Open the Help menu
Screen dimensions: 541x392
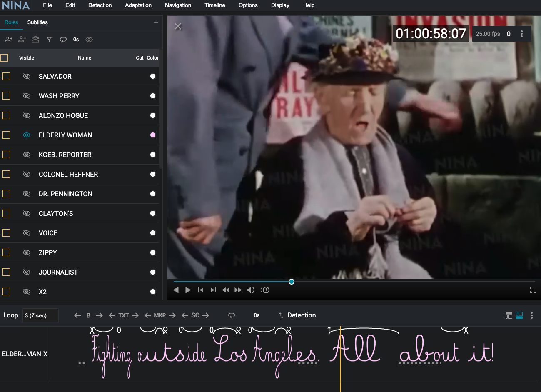pyautogui.click(x=309, y=5)
